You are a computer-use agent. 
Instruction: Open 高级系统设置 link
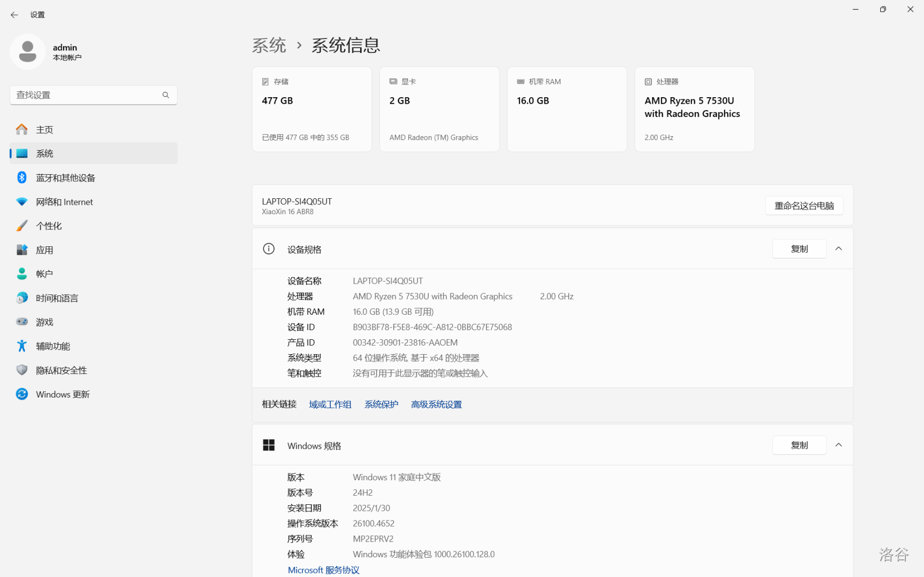[x=436, y=404]
